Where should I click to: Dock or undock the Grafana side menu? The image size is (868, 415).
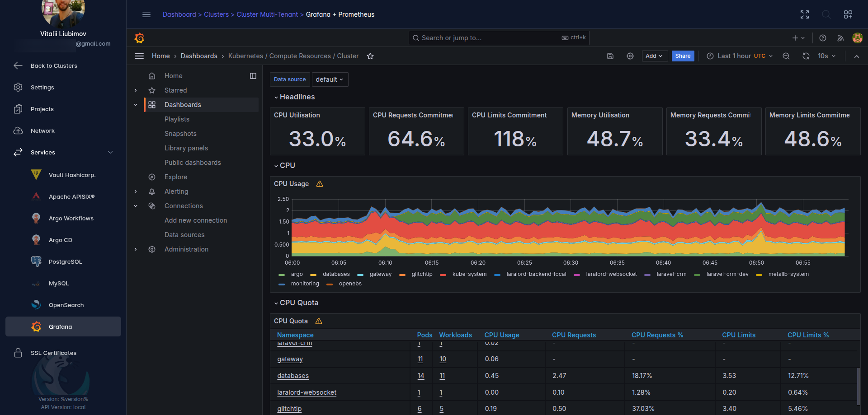point(253,76)
